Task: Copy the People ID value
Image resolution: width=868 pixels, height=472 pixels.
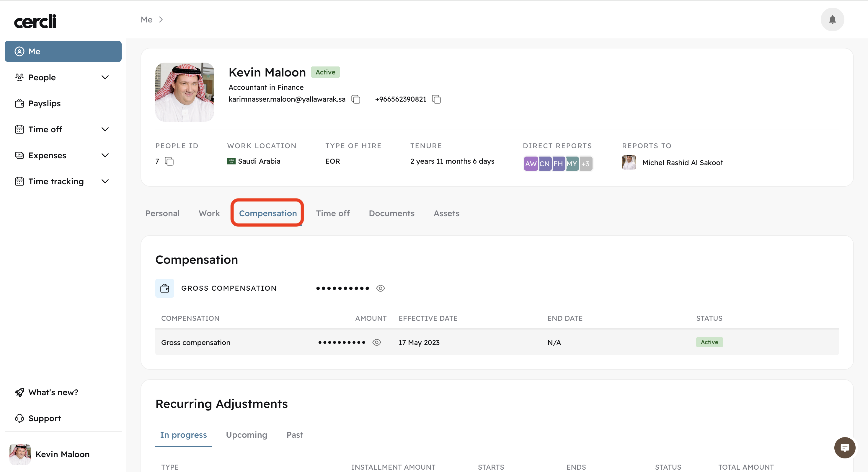Action: pyautogui.click(x=169, y=161)
